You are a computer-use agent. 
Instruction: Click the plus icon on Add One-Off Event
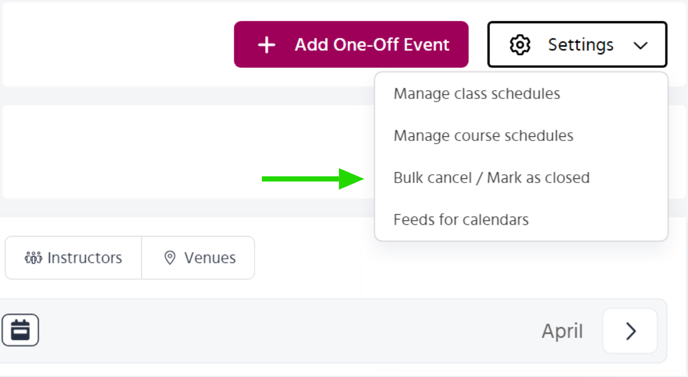(266, 45)
